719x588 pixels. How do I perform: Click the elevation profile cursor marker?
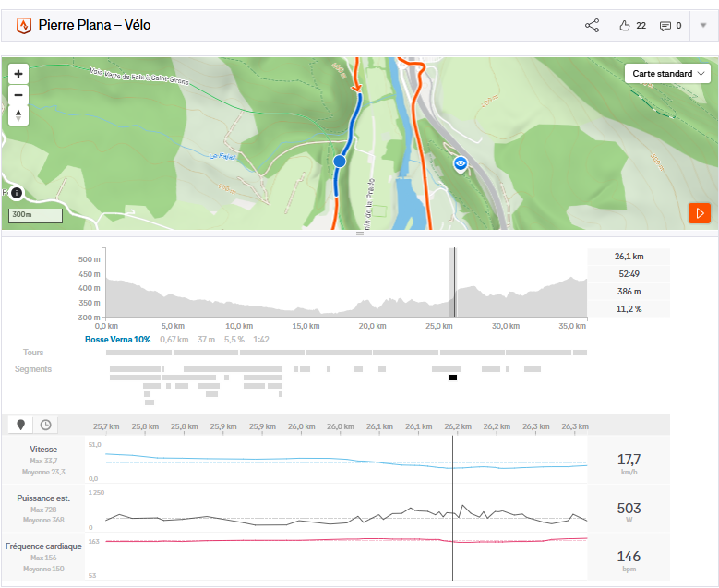pyautogui.click(x=453, y=282)
